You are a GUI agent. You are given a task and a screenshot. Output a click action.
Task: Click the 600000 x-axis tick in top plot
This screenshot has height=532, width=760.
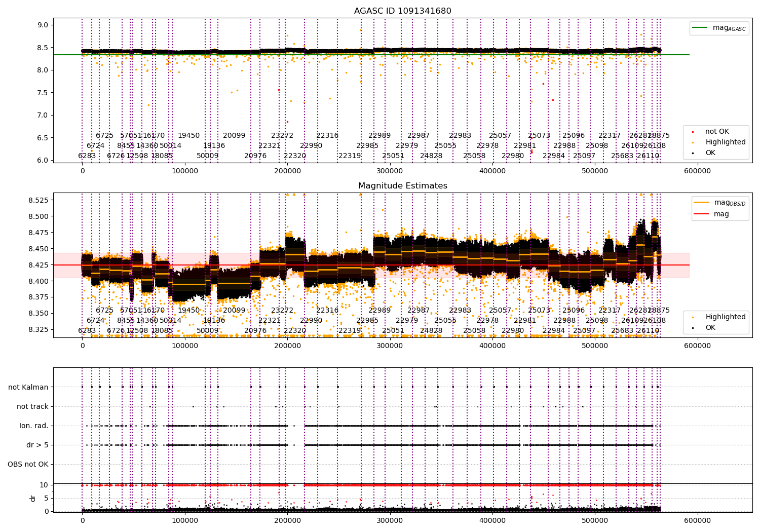click(x=697, y=171)
